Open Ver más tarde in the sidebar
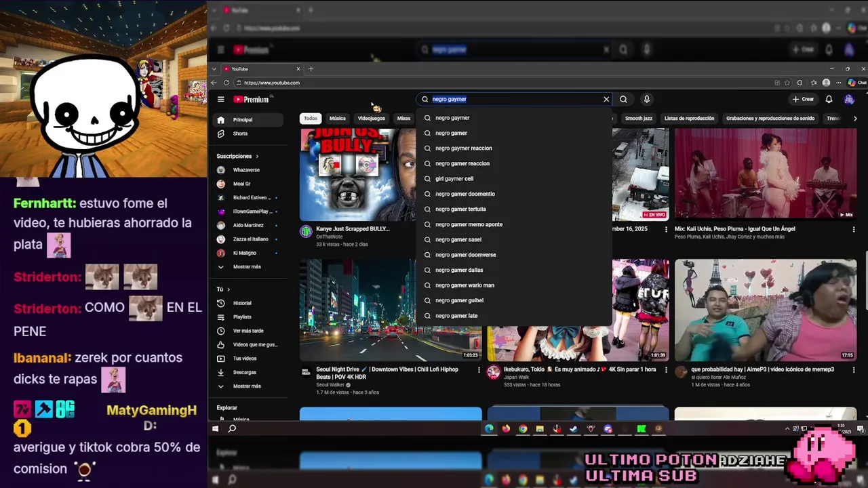 [250, 331]
